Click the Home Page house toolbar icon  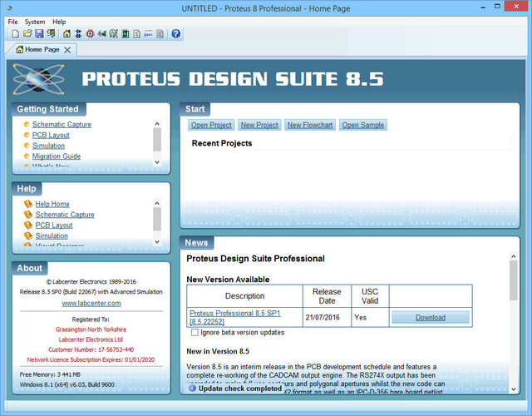66,33
